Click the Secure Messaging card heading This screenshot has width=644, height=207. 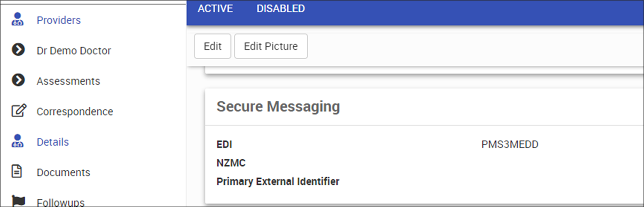(278, 107)
